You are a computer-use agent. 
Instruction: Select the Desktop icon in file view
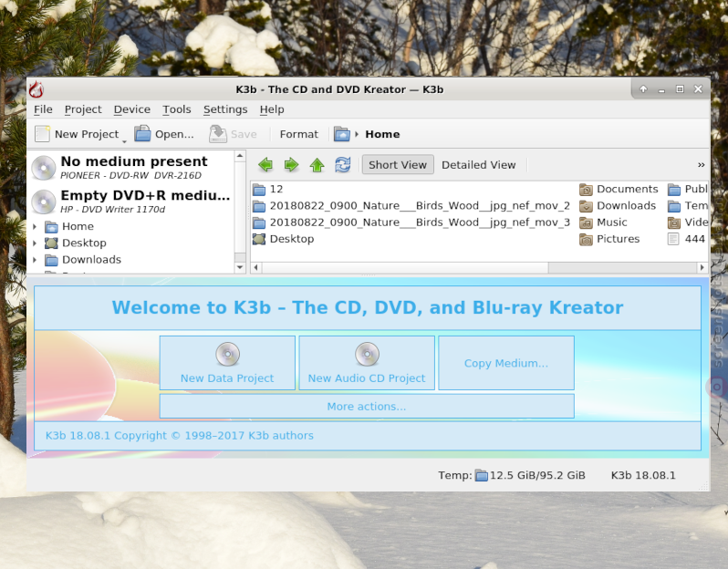259,239
